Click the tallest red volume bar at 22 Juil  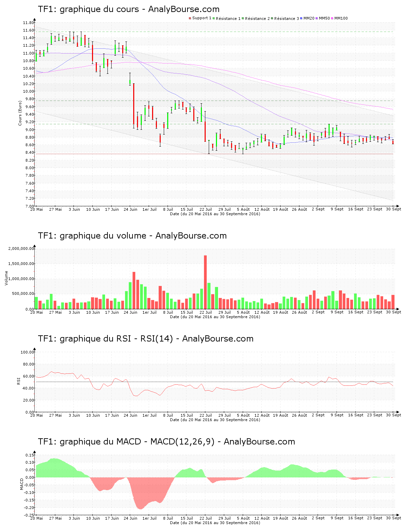[x=205, y=282]
